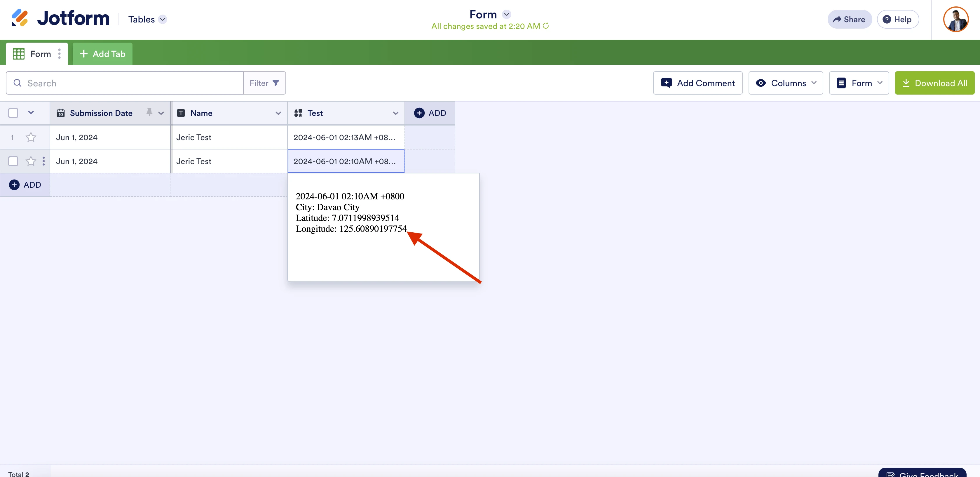
Task: Click the Jotform logo
Action: pyautogui.click(x=60, y=18)
